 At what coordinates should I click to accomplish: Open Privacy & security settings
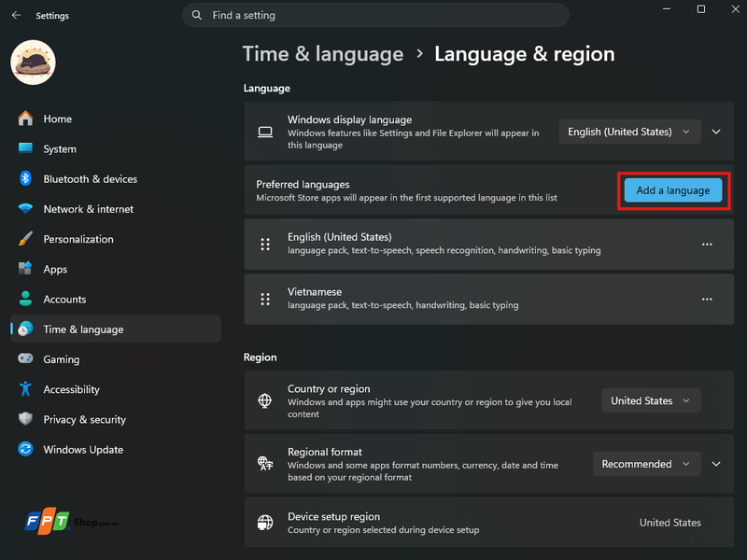(x=116, y=418)
